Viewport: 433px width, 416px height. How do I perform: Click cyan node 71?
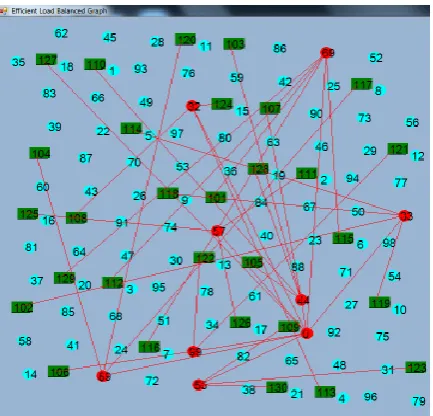[x=346, y=272]
